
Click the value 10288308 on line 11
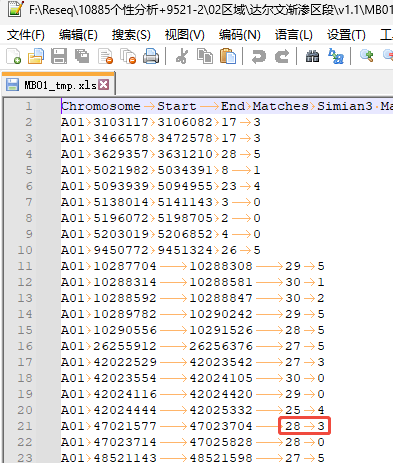(221, 266)
